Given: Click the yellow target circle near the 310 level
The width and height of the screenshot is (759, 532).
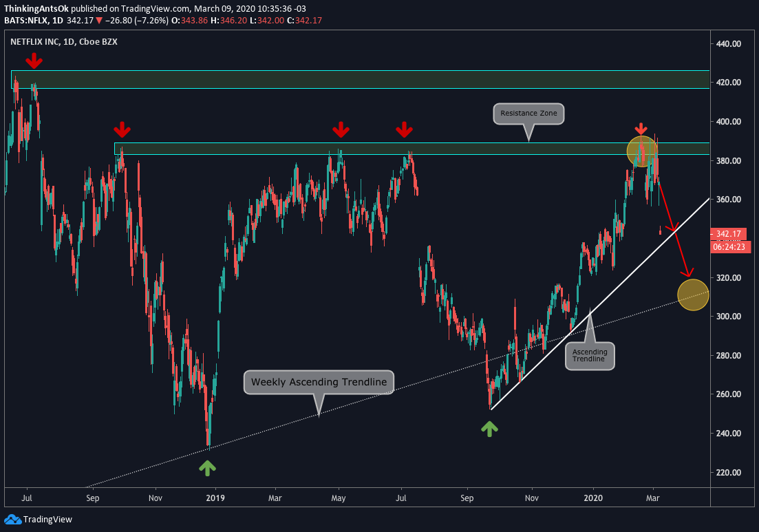Looking at the screenshot, I should pos(693,295).
